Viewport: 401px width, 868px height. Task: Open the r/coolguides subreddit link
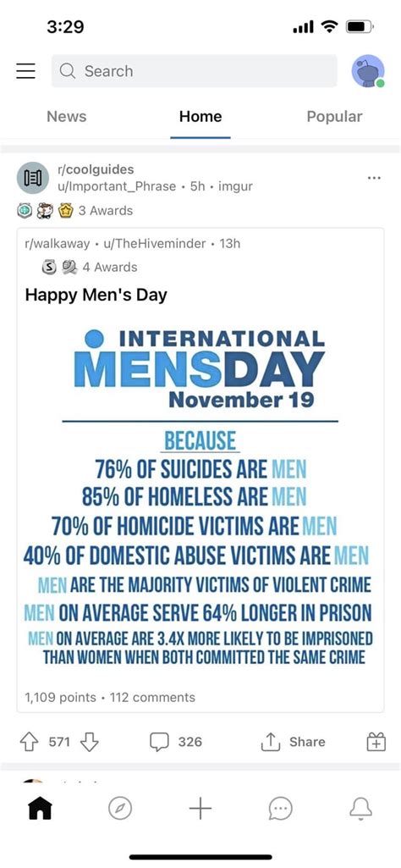point(96,169)
